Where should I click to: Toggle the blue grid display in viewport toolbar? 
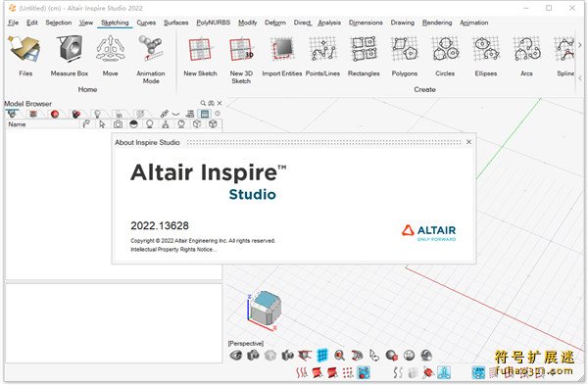point(322,355)
